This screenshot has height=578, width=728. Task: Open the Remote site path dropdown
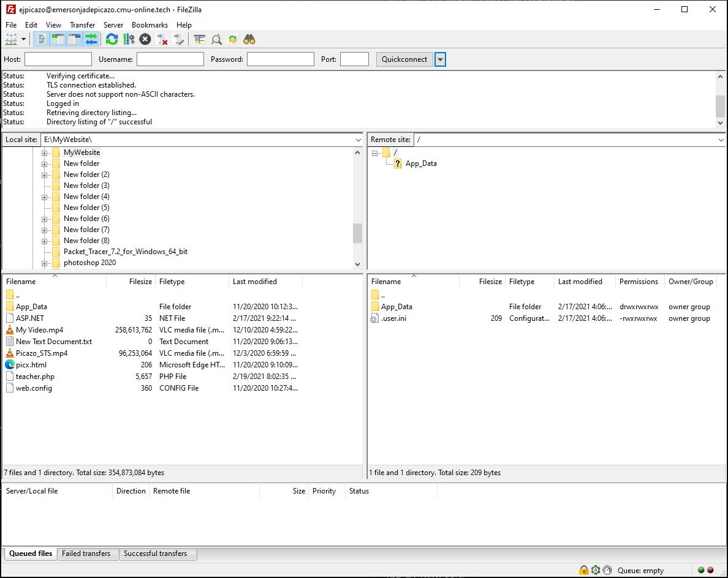(x=720, y=140)
